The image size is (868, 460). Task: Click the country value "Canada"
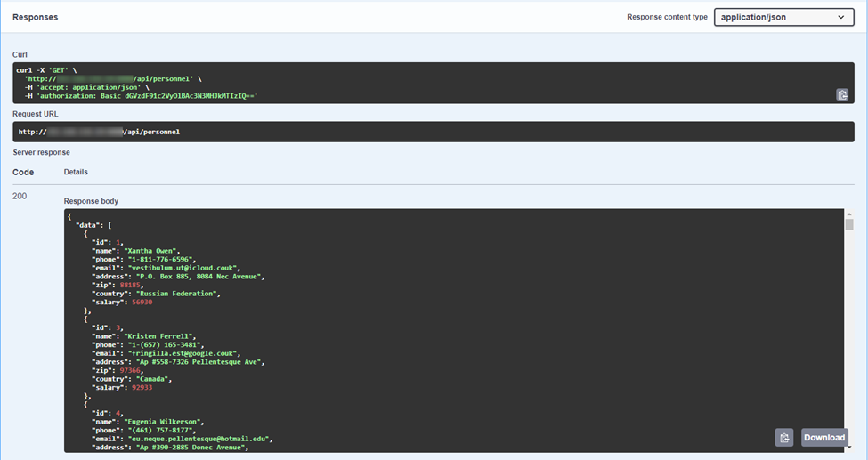[152, 379]
